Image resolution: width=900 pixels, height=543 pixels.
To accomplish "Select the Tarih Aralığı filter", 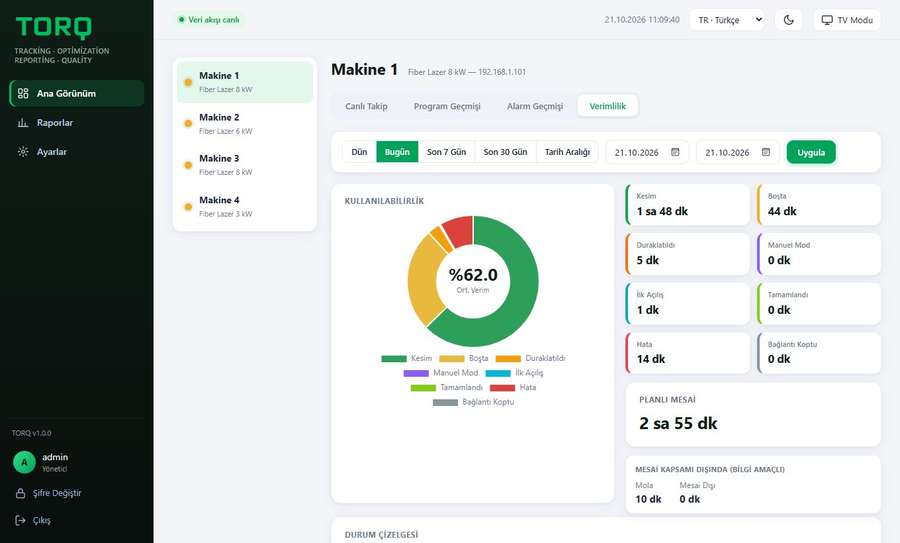I will (x=567, y=152).
